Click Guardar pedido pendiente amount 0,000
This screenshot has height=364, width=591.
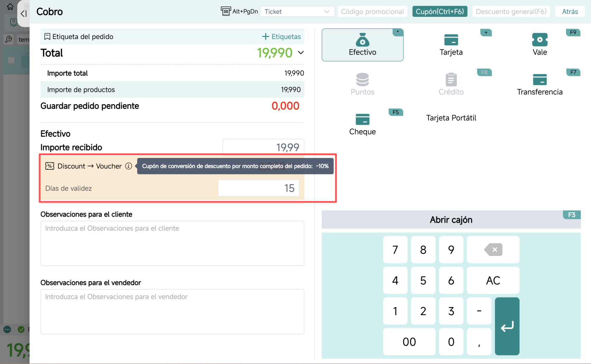coord(285,106)
